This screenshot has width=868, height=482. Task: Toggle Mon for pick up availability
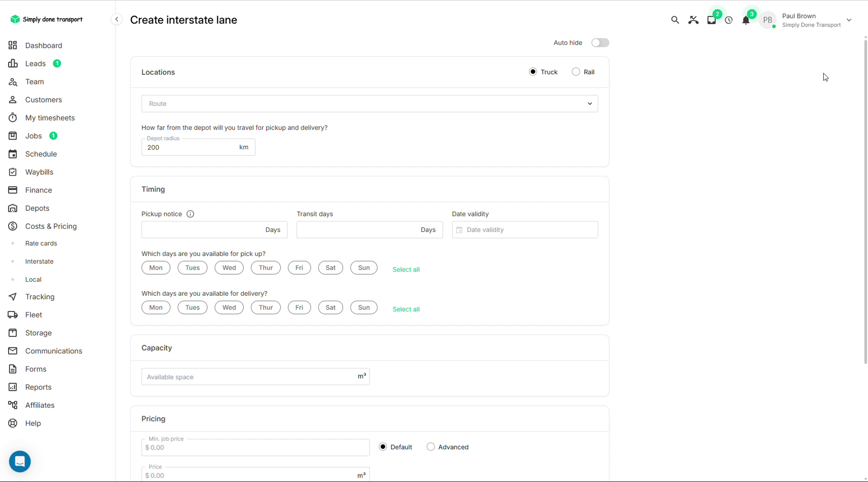pos(156,268)
